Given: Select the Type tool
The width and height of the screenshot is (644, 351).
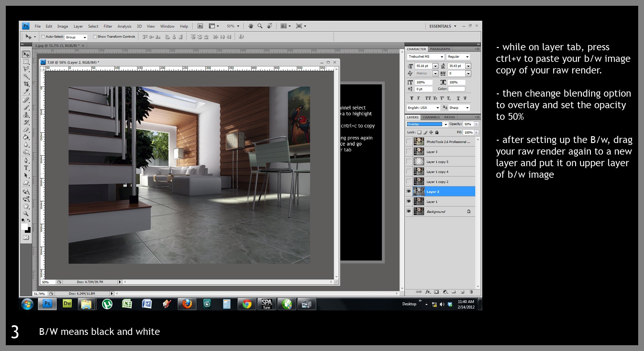Looking at the screenshot, I should (26, 168).
